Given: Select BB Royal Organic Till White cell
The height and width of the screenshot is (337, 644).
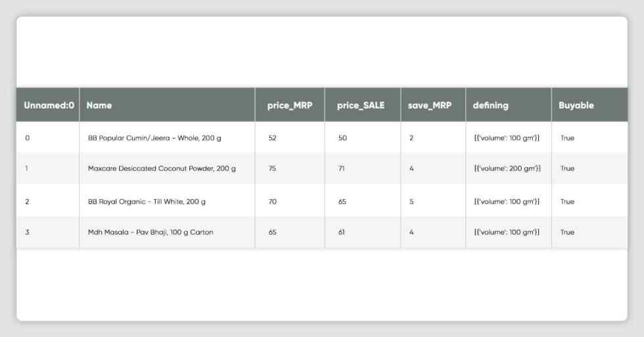Looking at the screenshot, I should click(x=147, y=202).
